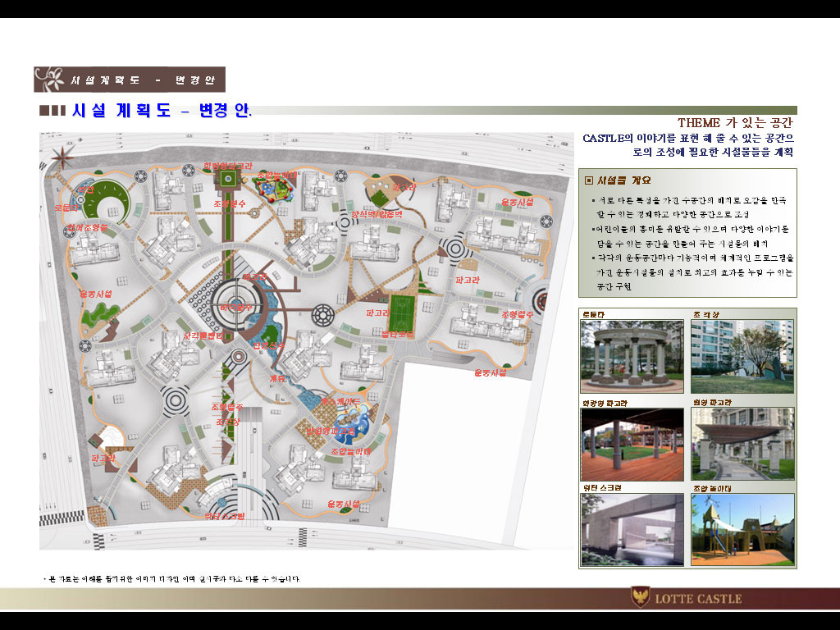Click the 벽천 label on the map
The image size is (840, 630).
click(x=85, y=189)
